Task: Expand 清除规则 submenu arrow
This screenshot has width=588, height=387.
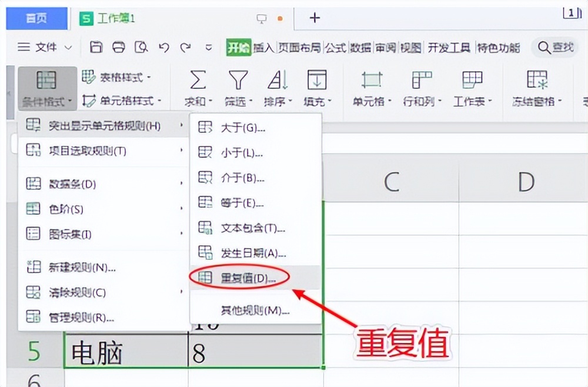Action: pyautogui.click(x=182, y=292)
